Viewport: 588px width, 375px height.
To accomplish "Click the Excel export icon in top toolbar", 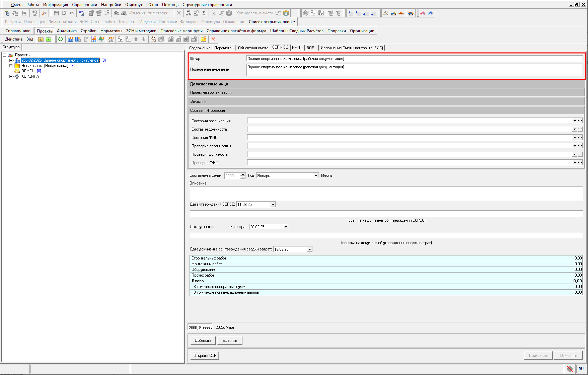I will click(x=25, y=13).
